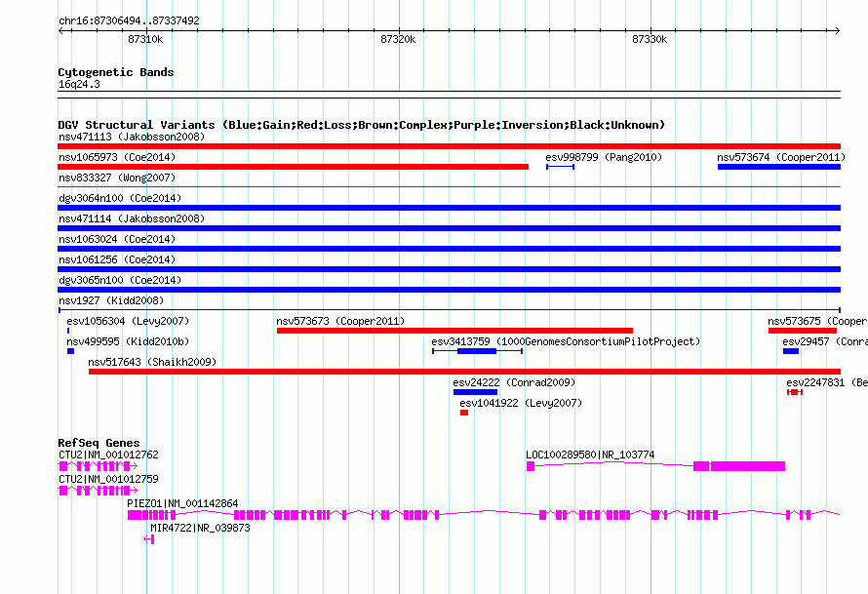Click the chr16:87306494..87337492 coordinates text
Viewport: 868px width, 594px height.
[129, 20]
